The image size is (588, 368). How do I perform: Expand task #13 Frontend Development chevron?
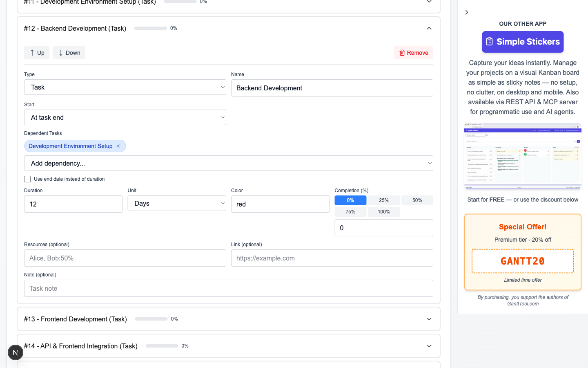(x=429, y=319)
